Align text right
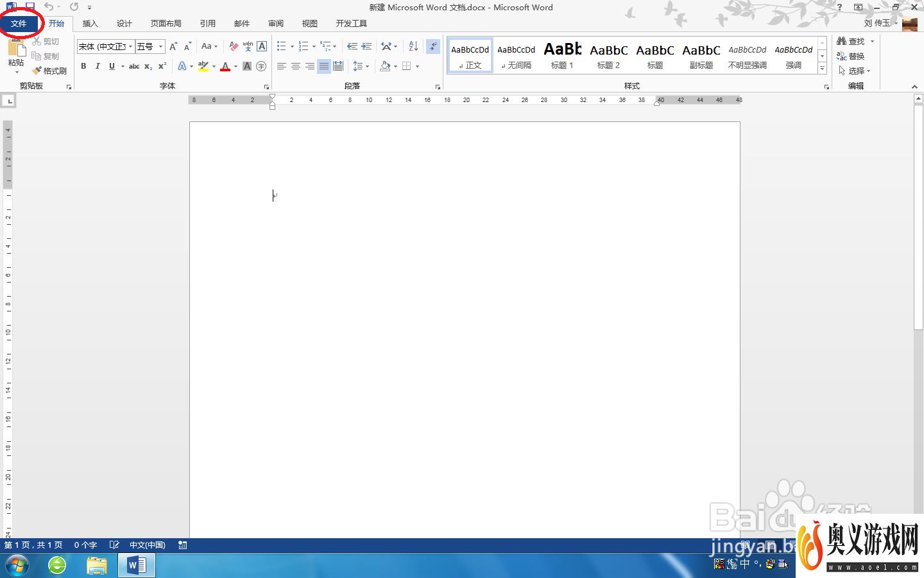Image resolution: width=924 pixels, height=578 pixels. (x=310, y=66)
